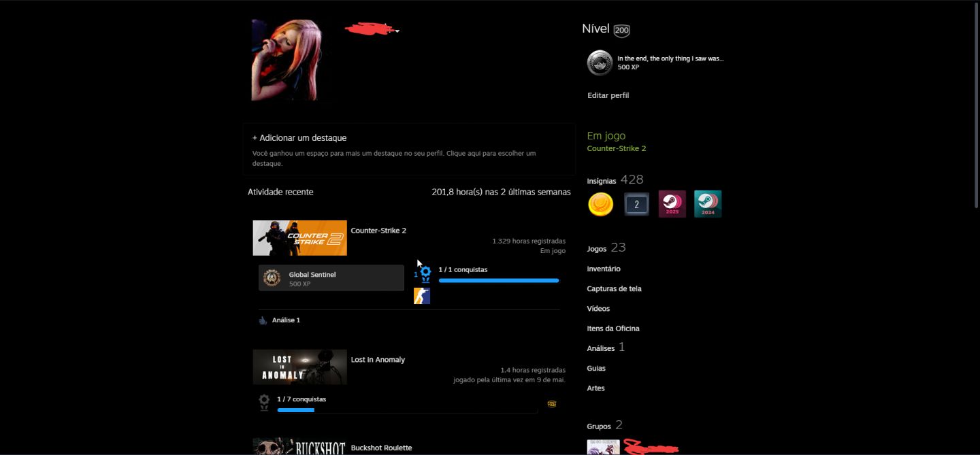This screenshot has width=980, height=455.
Task: Open the Insígnias badges page
Action: pos(602,181)
